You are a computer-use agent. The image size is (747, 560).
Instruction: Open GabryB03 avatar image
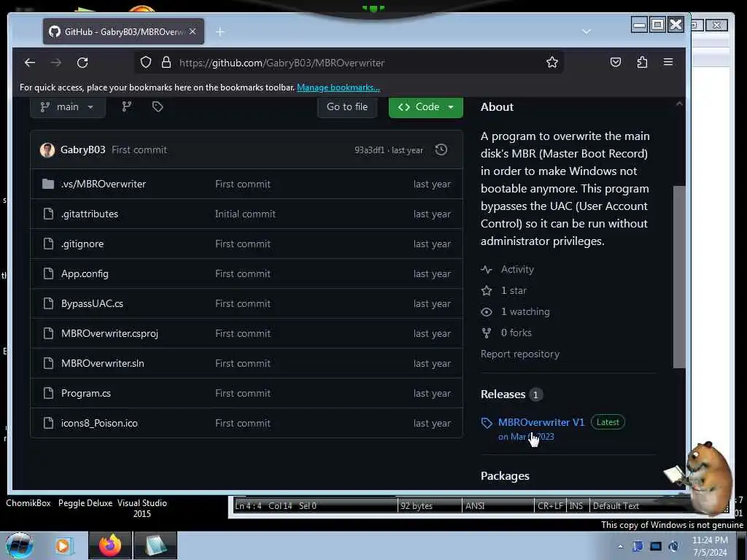pos(47,150)
